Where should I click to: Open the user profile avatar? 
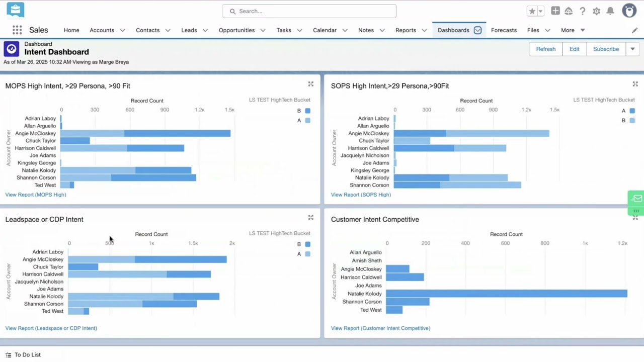coord(629,11)
